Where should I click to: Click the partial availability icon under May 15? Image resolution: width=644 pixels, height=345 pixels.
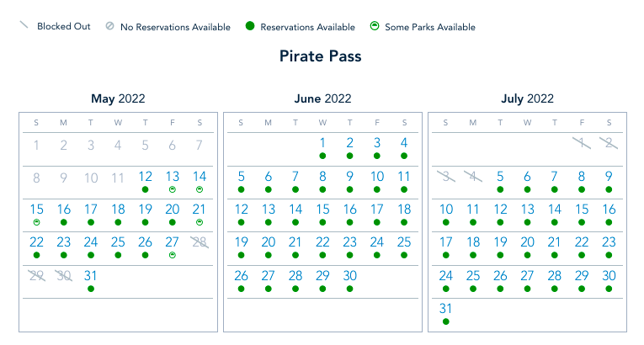pyautogui.click(x=36, y=222)
